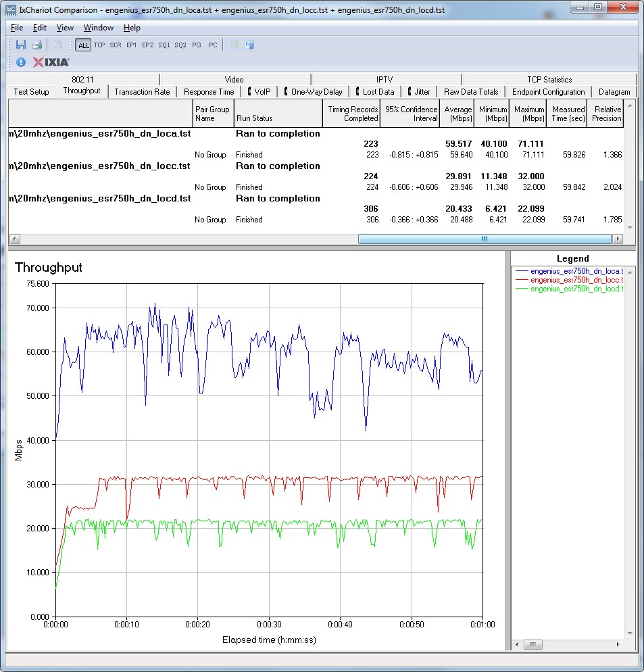Click the Timing Records Completed column header
644x672 pixels.
[x=351, y=114]
